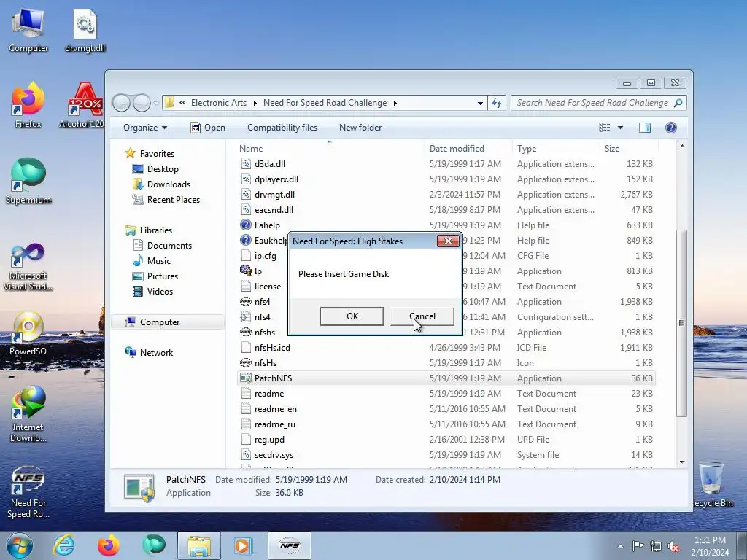Screen dimensions: 747x560
Task: Select the PatchNFS application file
Action: tap(446, 378)
